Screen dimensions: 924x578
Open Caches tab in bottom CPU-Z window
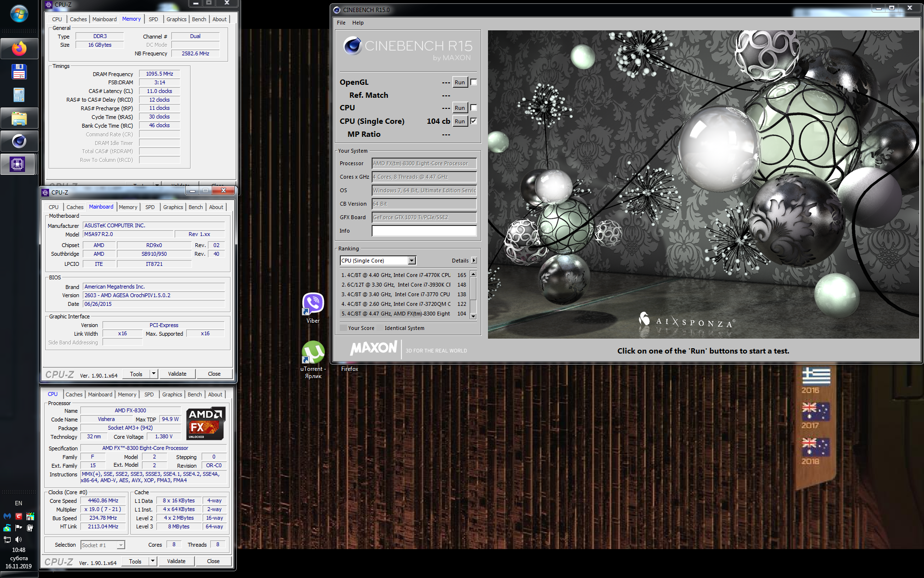pyautogui.click(x=74, y=394)
